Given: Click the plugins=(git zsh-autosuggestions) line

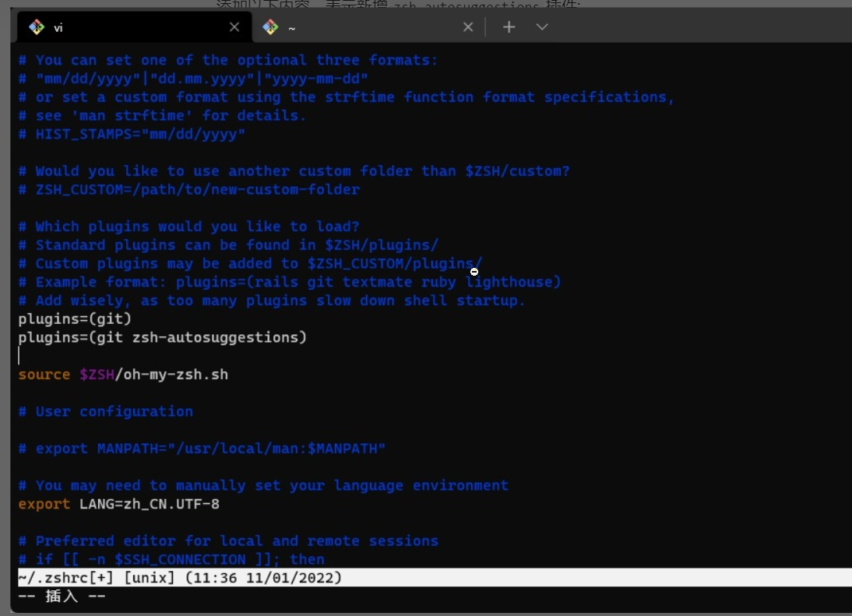Looking at the screenshot, I should 163,337.
